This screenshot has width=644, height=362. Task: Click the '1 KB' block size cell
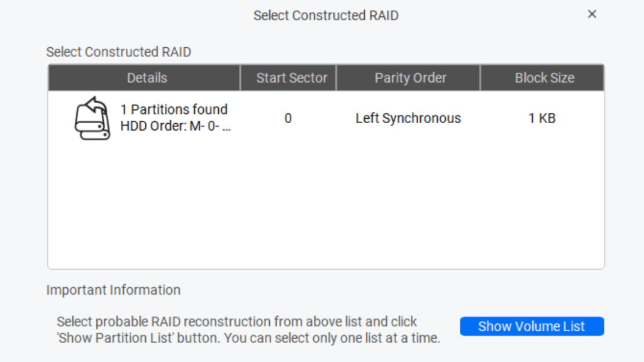coord(542,118)
